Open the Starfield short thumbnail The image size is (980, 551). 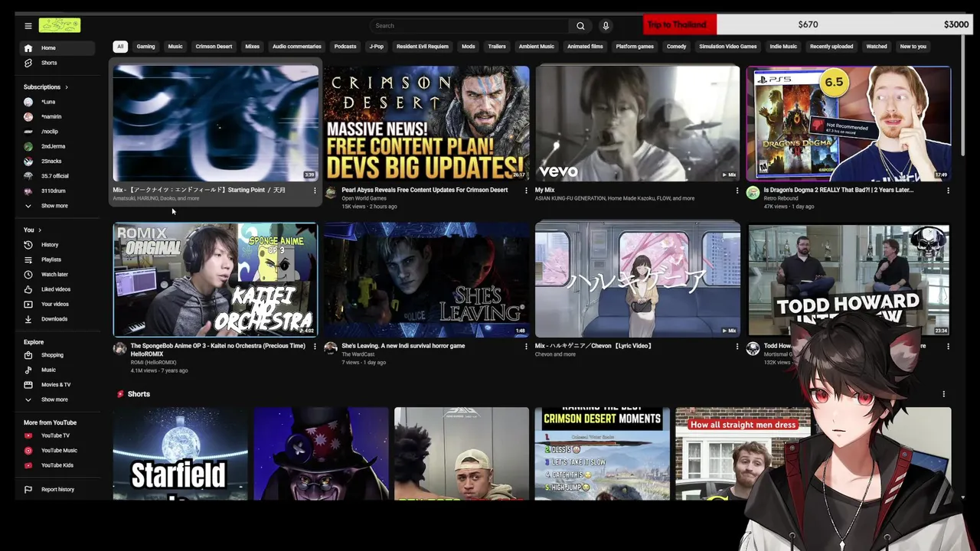pos(180,454)
